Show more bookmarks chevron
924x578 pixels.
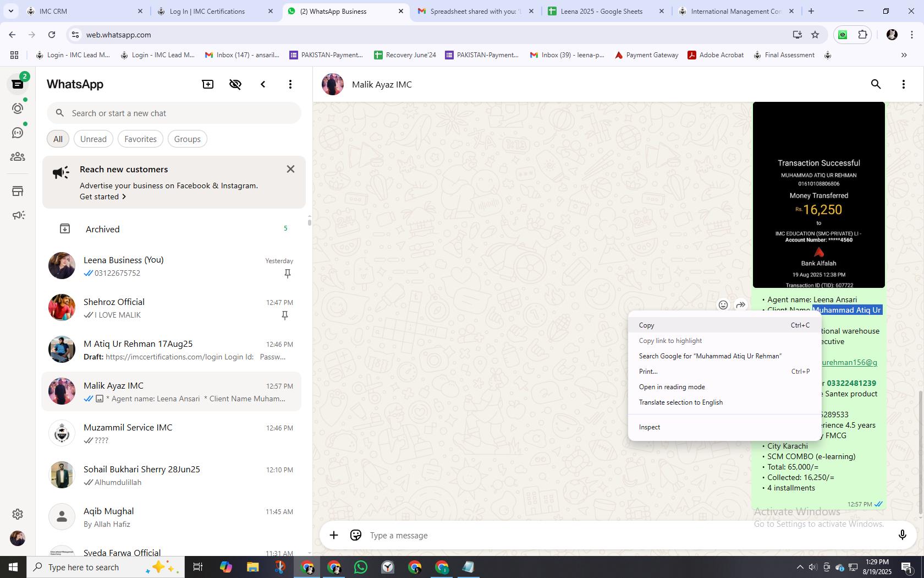(x=904, y=55)
